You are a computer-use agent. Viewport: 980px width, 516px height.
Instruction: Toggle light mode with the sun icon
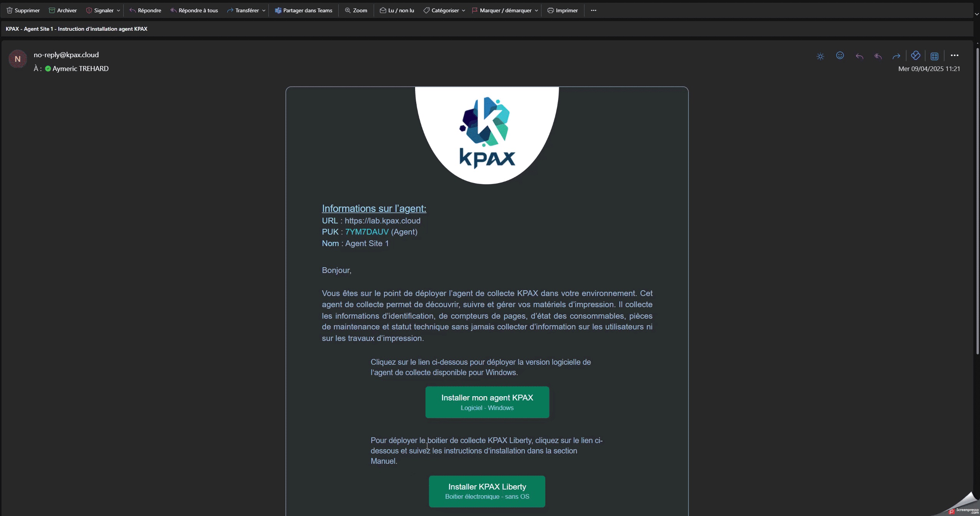(820, 56)
